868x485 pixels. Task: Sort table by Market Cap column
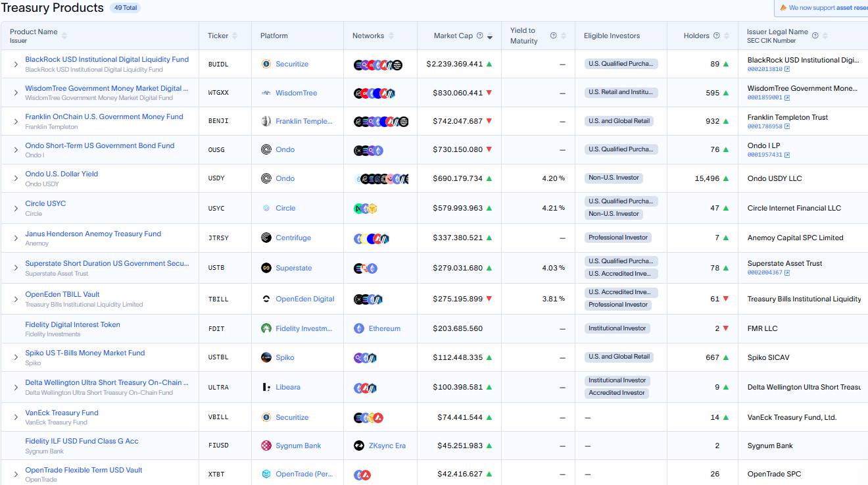point(490,36)
